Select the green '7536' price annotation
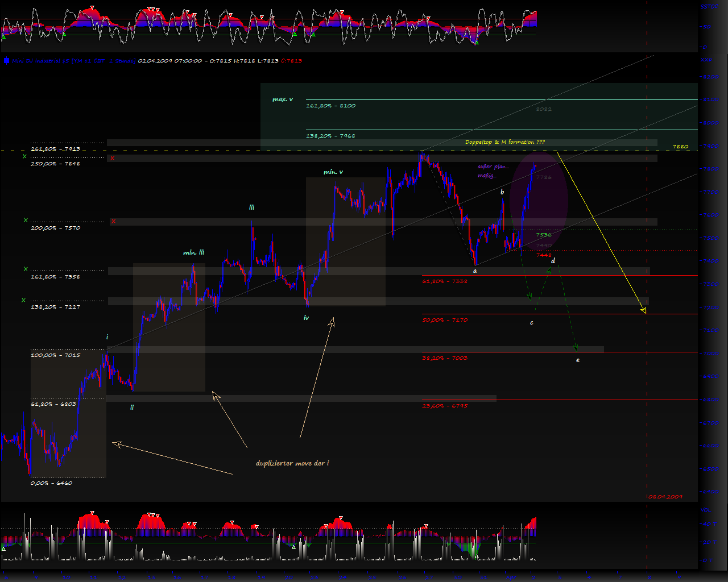728x582 pixels. point(544,235)
